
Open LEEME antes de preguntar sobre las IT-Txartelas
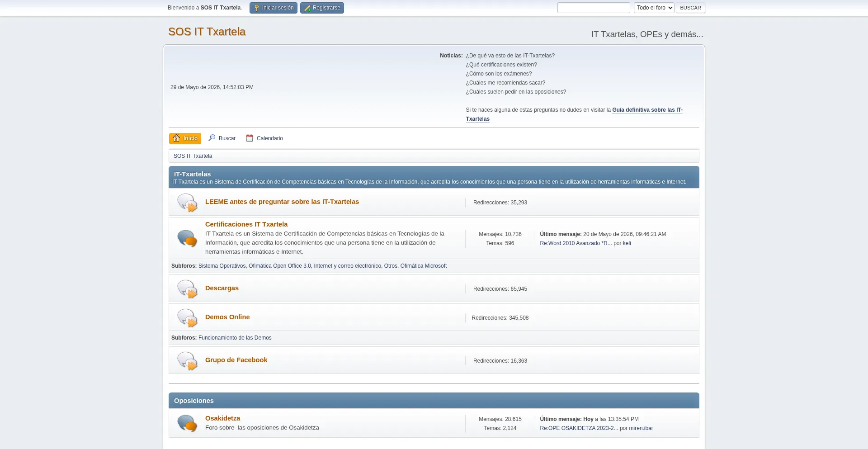coord(282,202)
